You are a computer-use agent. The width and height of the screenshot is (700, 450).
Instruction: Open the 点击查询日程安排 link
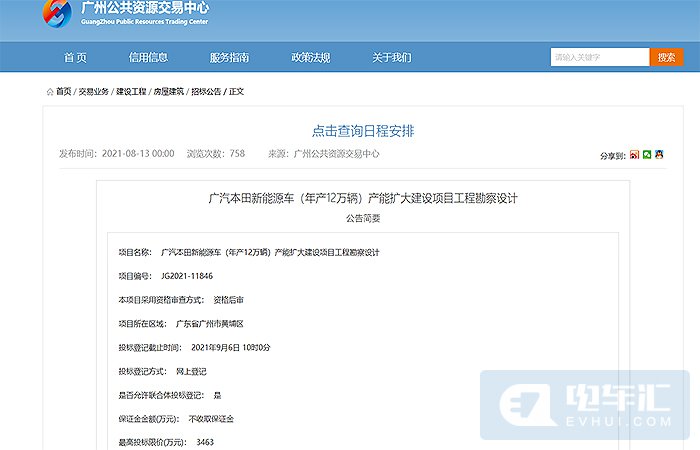(x=363, y=131)
